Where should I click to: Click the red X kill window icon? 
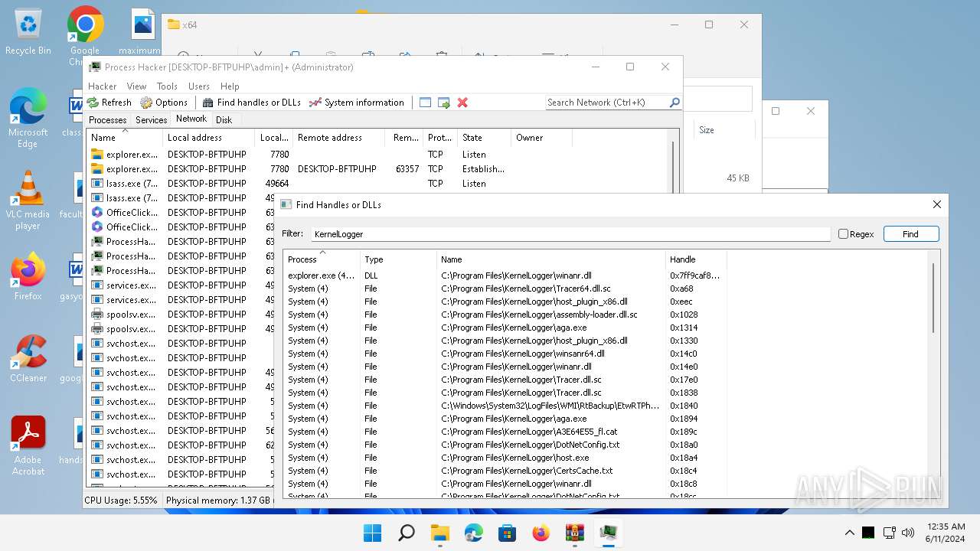[462, 103]
